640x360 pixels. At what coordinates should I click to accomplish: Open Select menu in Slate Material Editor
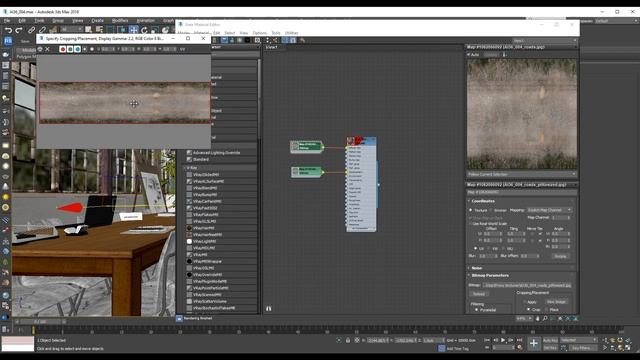[x=230, y=33]
